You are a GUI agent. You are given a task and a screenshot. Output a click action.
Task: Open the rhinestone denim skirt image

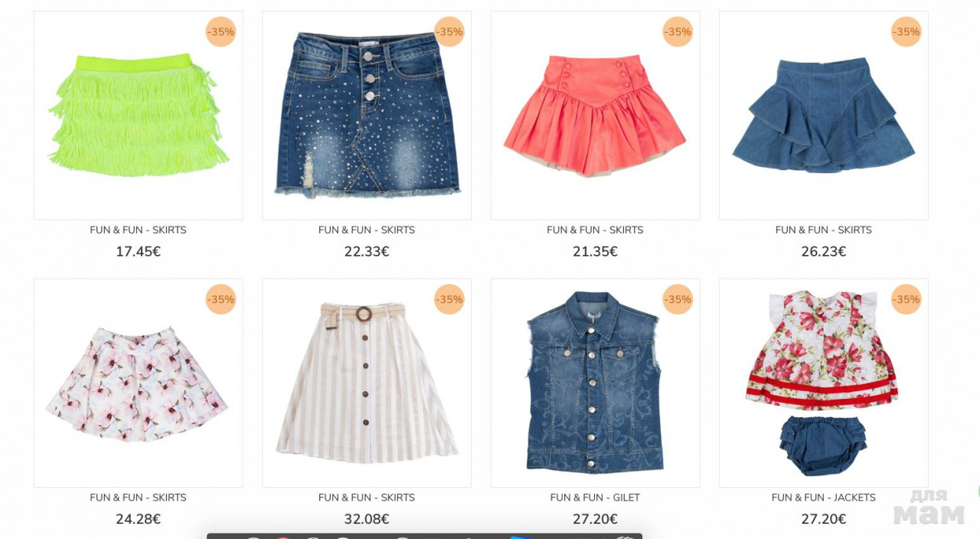point(367,116)
